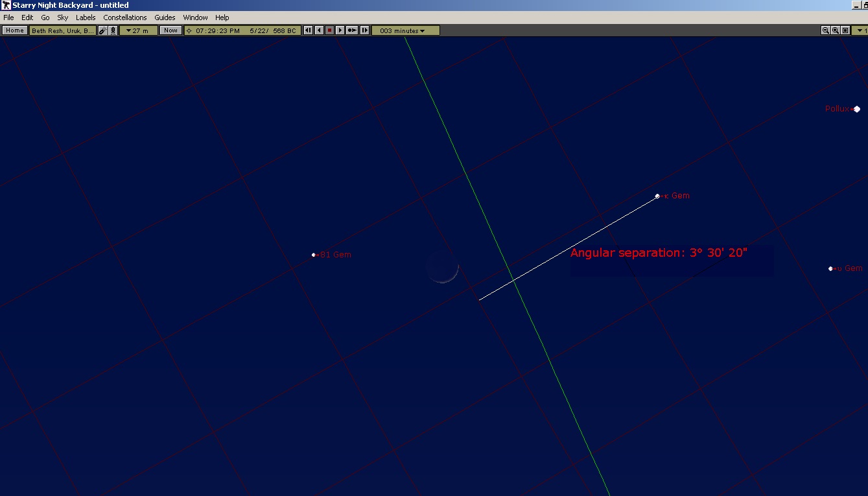Zoom in with the magnifier plus icon
This screenshot has width=868, height=496.
[836, 30]
